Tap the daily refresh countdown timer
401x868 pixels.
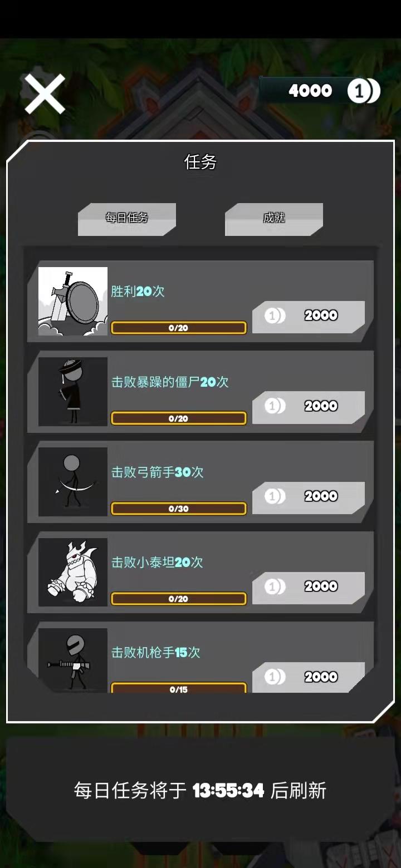(x=228, y=791)
